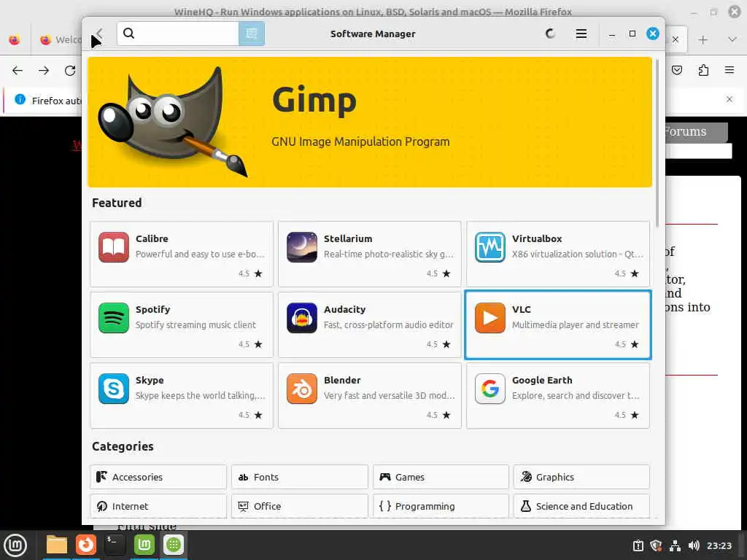The width and height of the screenshot is (747, 560).
Task: Click the 'Spotify streaming music client' description
Action: [196, 324]
